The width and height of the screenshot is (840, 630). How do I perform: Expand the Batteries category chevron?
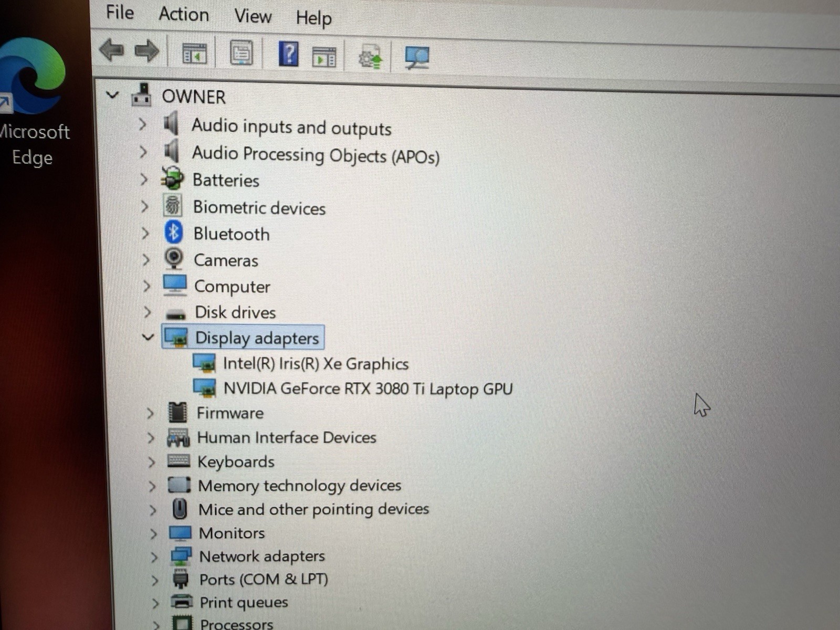point(143,179)
